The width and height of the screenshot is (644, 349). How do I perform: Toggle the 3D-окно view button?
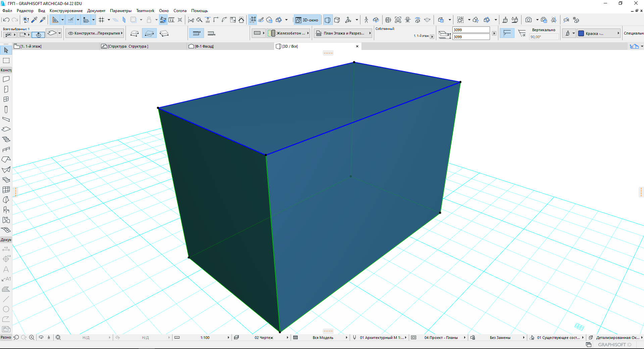coord(307,20)
